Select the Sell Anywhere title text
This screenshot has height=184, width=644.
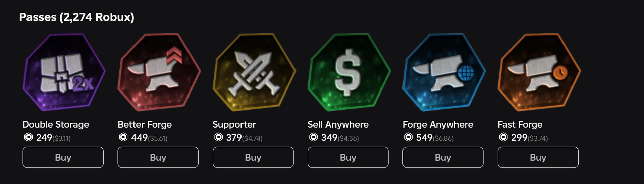click(x=338, y=124)
